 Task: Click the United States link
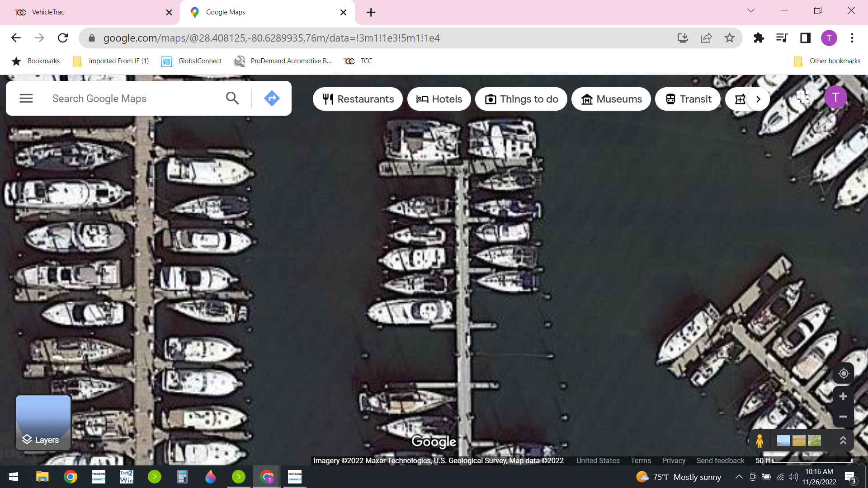click(x=598, y=460)
